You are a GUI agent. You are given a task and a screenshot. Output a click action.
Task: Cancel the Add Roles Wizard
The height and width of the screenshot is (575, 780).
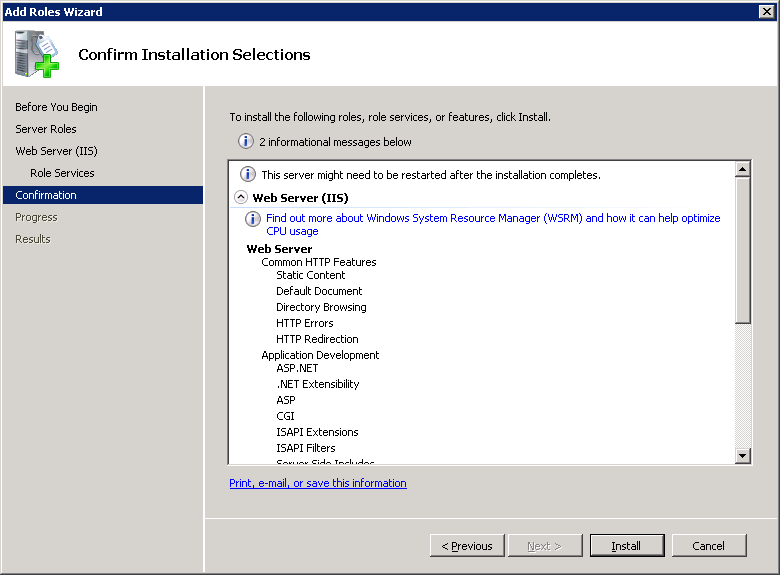(x=708, y=546)
